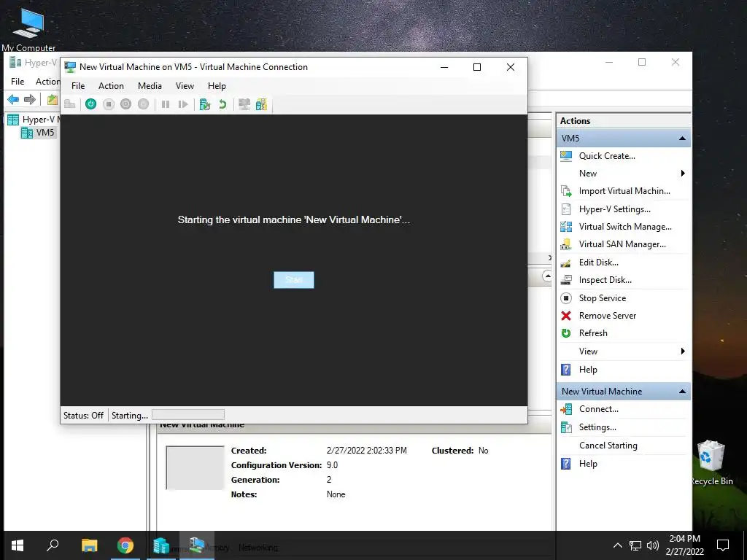The height and width of the screenshot is (560, 747).
Task: Click the New Virtual Machine thumbnail preview
Action: pyautogui.click(x=195, y=468)
